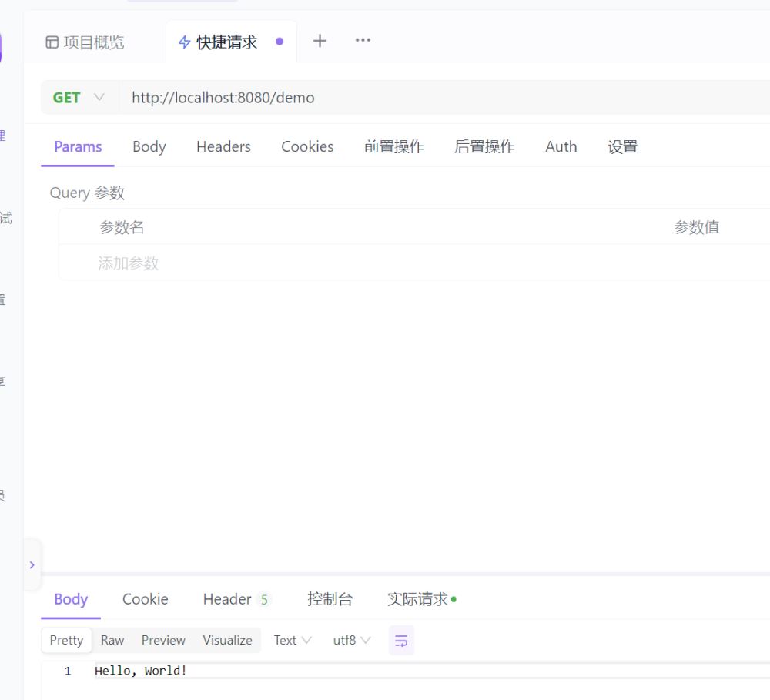
Task: Open the GET method dropdown
Action: click(x=79, y=97)
